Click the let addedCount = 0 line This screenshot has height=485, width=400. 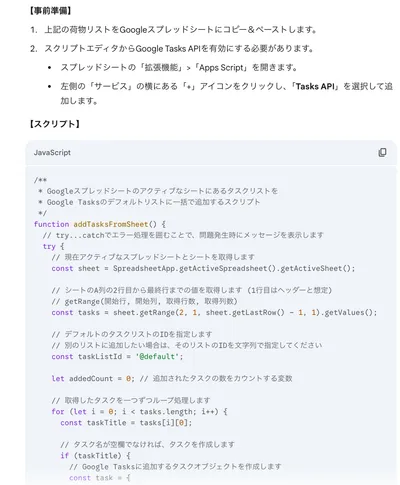click(172, 378)
